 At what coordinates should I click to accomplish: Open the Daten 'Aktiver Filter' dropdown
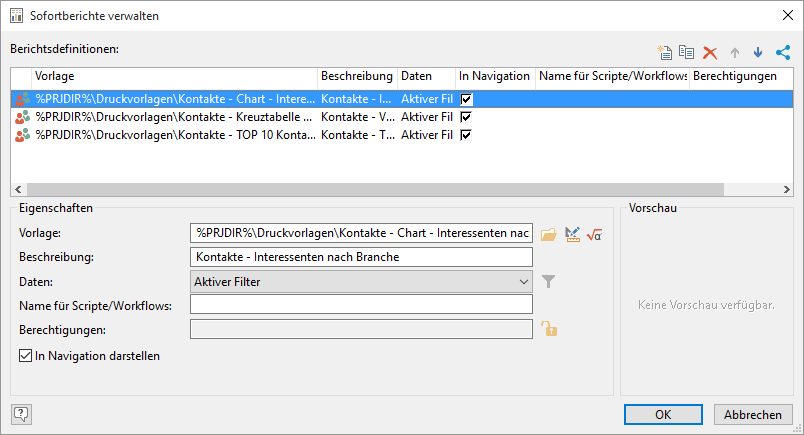(361, 282)
